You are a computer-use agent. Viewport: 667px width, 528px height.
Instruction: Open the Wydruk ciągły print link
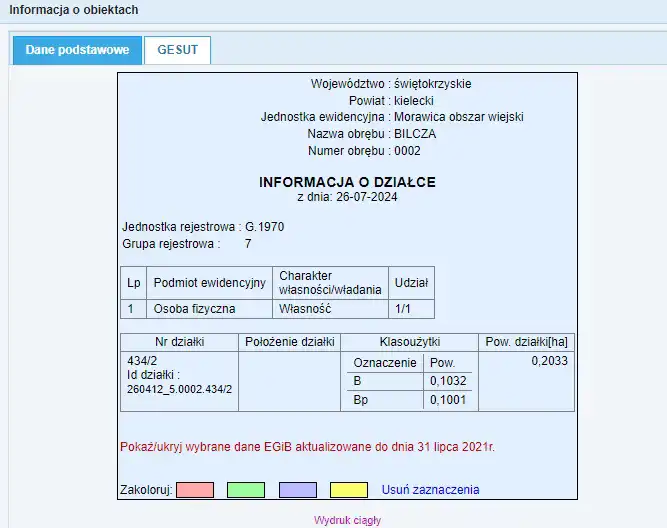347,520
